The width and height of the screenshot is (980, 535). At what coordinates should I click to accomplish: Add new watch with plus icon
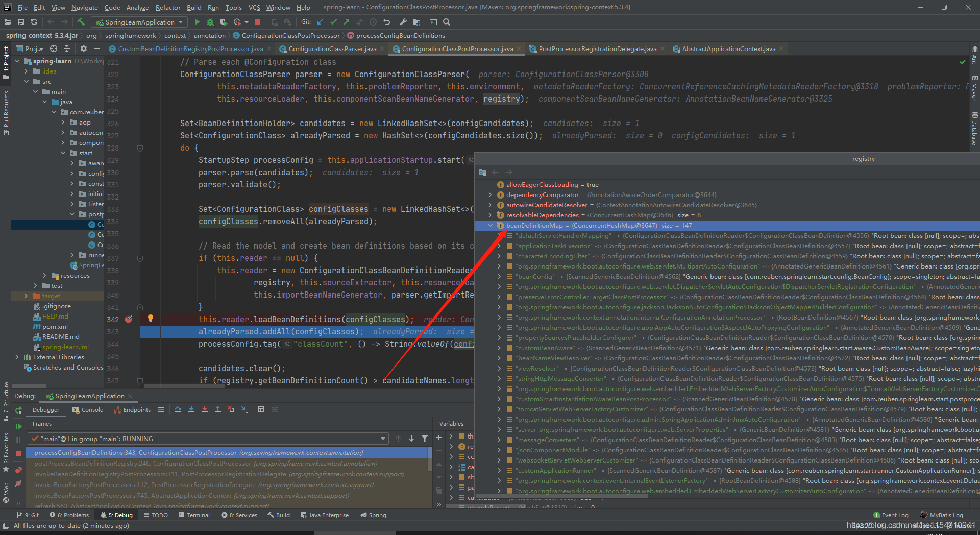(438, 437)
